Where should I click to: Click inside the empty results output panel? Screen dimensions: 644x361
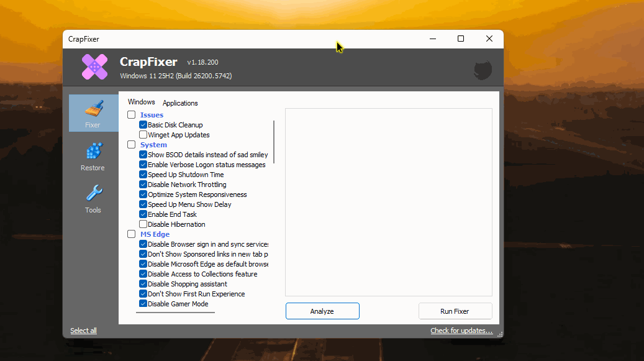[x=389, y=202]
